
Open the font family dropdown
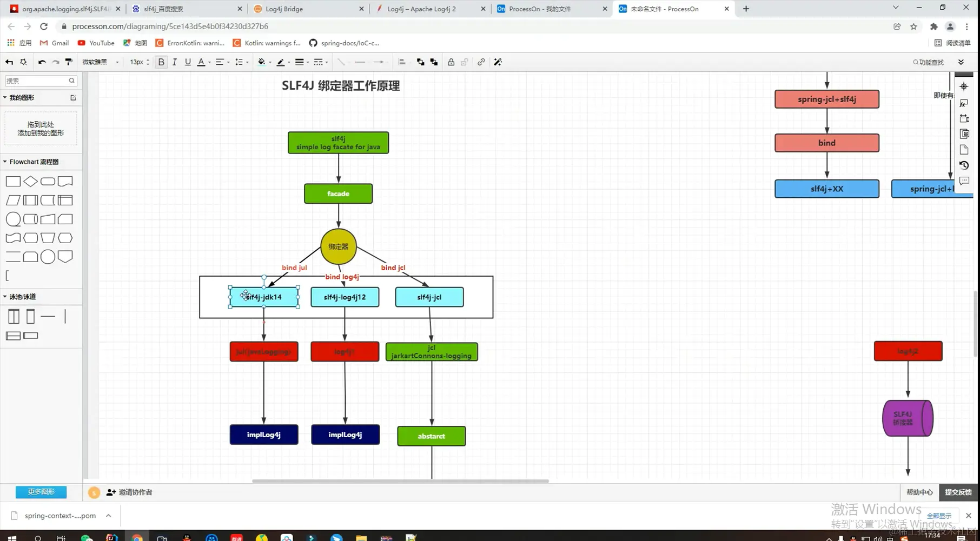(x=100, y=62)
